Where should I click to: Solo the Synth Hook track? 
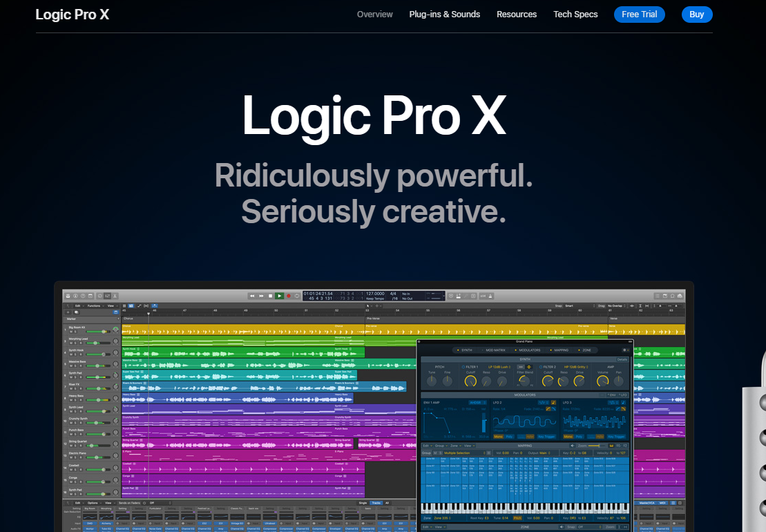[75, 354]
